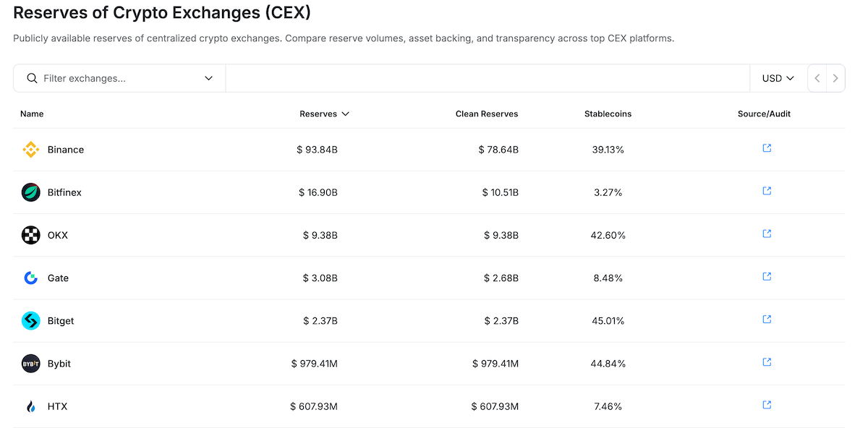The image size is (868, 428).
Task: Open Binance source/audit external link icon
Action: tap(767, 148)
